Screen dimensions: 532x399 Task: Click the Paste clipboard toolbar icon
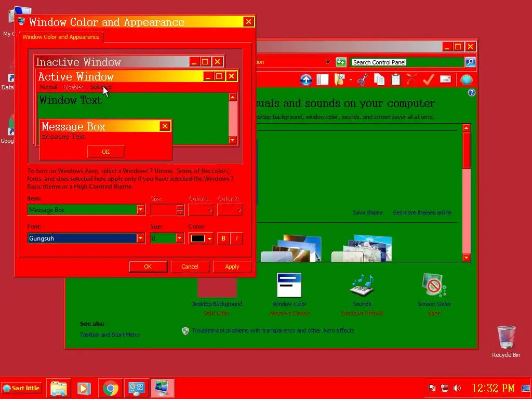pyautogui.click(x=395, y=79)
